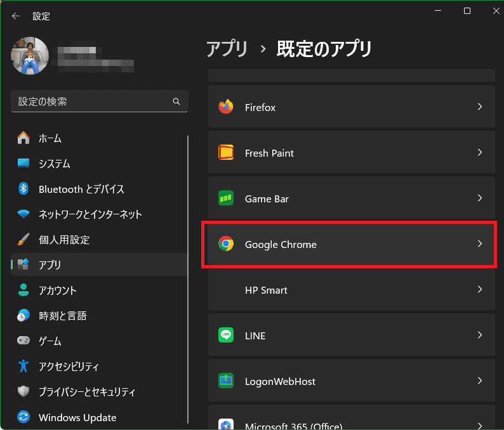Click the Fresh Paint app icon
504x430 pixels.
(x=226, y=153)
